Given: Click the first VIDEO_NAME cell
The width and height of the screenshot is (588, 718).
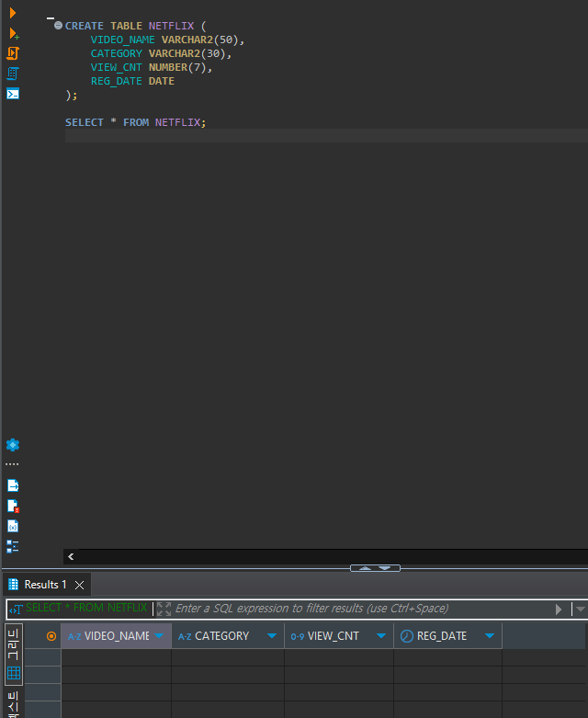Looking at the screenshot, I should (117, 657).
